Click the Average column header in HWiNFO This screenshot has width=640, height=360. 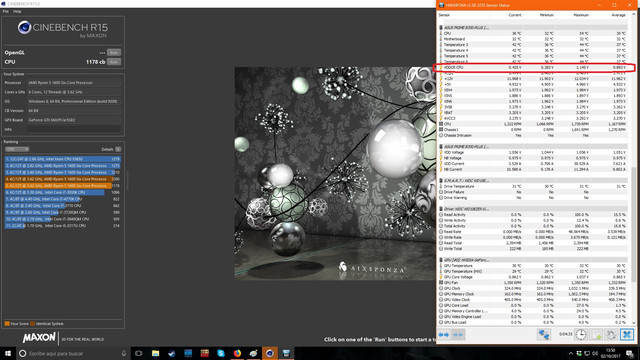pyautogui.click(x=618, y=15)
